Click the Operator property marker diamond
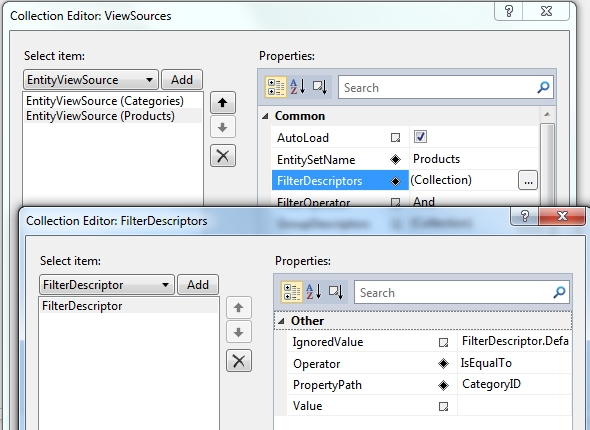 point(443,363)
